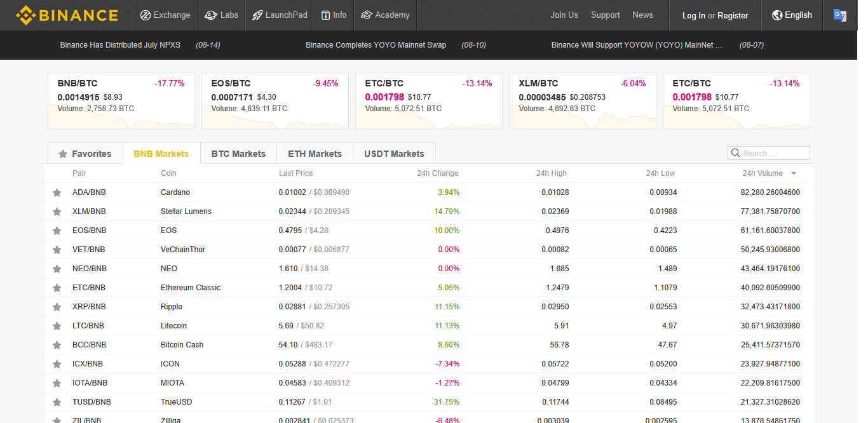The height and width of the screenshot is (423, 868).
Task: Open the Exchange menu
Action: point(165,15)
